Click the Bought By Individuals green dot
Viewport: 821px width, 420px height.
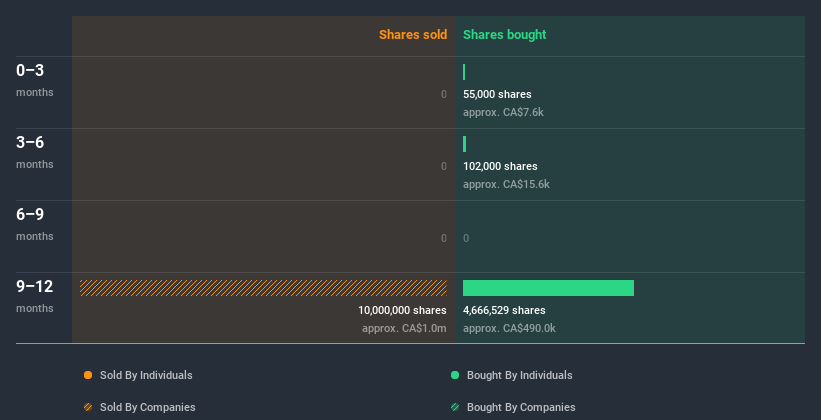455,375
